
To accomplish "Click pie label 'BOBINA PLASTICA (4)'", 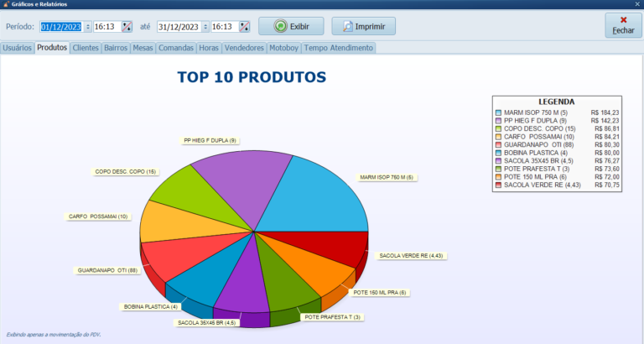I will tap(151, 307).
